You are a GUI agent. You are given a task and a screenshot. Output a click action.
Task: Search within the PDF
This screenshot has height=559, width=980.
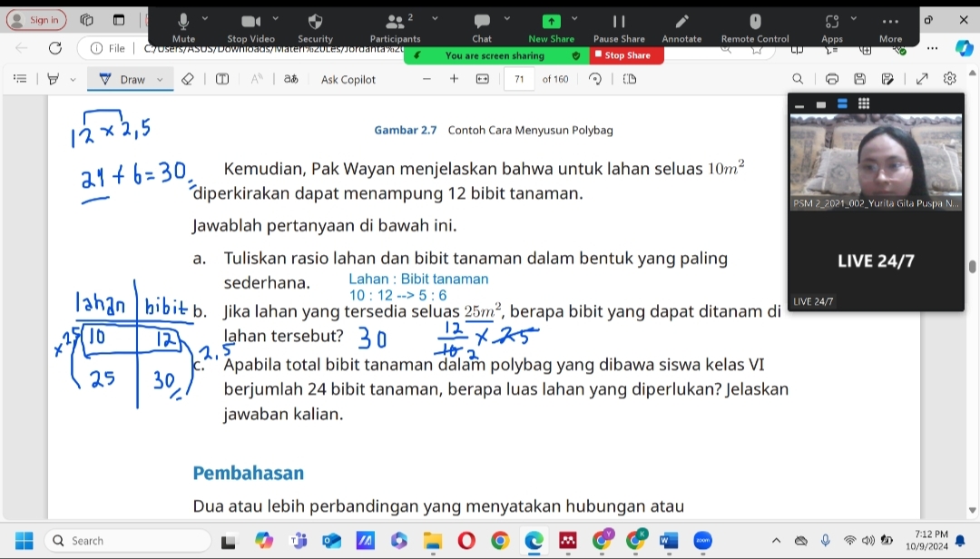tap(798, 79)
